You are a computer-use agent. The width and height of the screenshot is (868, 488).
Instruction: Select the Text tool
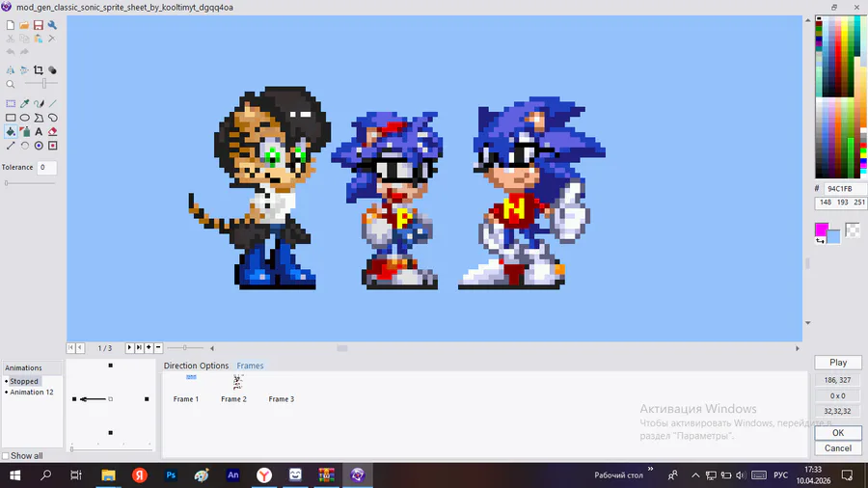(39, 132)
